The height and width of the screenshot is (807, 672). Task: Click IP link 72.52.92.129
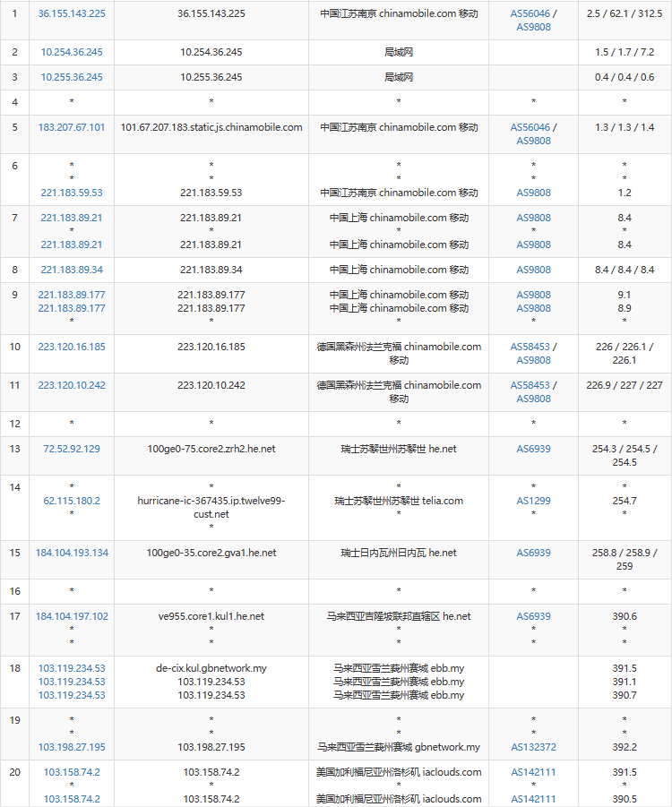(x=72, y=449)
